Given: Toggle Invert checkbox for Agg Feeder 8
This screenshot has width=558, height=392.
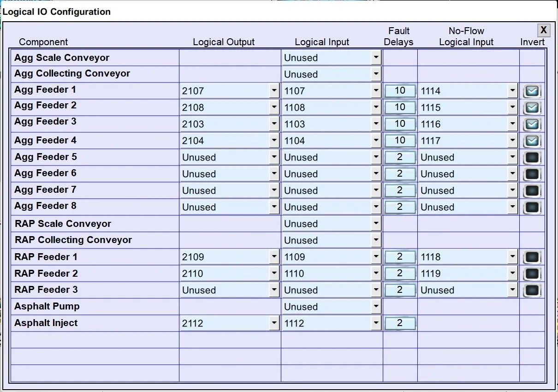Looking at the screenshot, I should point(532,208).
